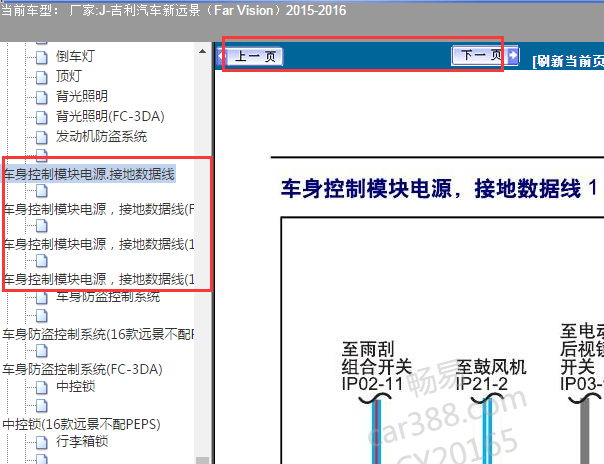The image size is (604, 464).
Task: Click the diagram title 车身控制模块电源，接地数据线 1
Action: [439, 189]
